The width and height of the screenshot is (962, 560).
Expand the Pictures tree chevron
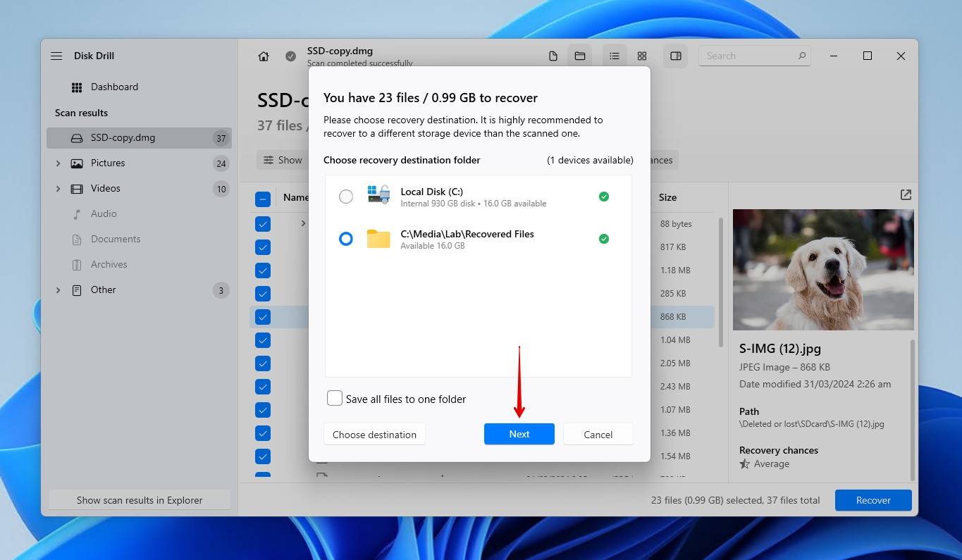[58, 163]
